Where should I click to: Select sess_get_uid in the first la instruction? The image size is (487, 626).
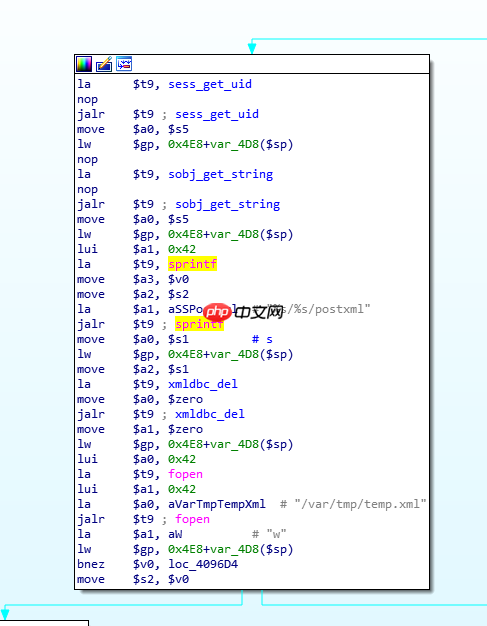210,84
